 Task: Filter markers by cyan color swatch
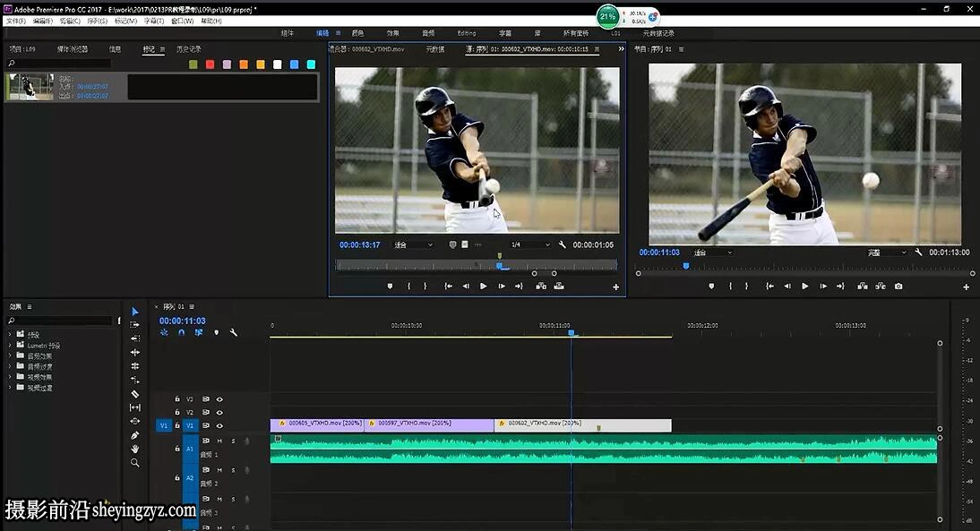(x=311, y=64)
